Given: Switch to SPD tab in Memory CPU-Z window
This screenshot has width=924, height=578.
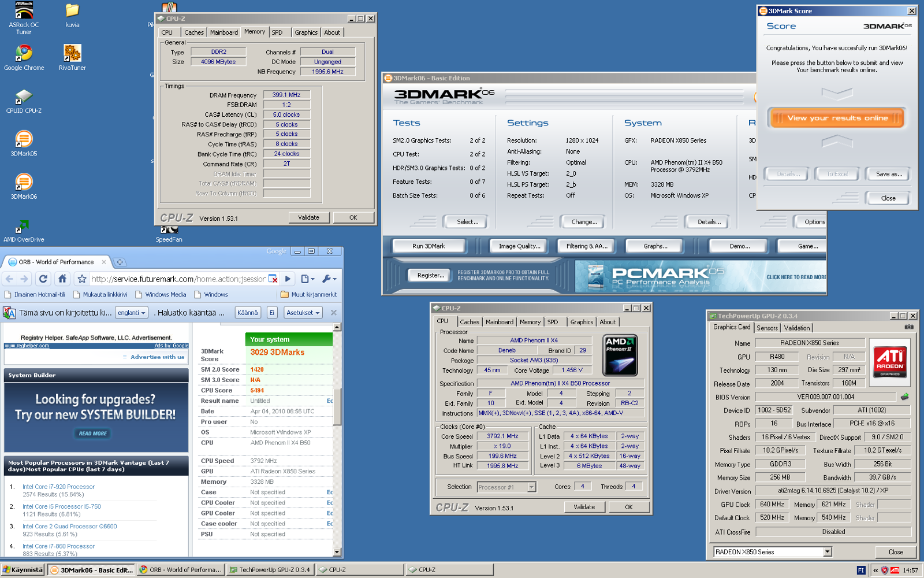Looking at the screenshot, I should pos(278,32).
